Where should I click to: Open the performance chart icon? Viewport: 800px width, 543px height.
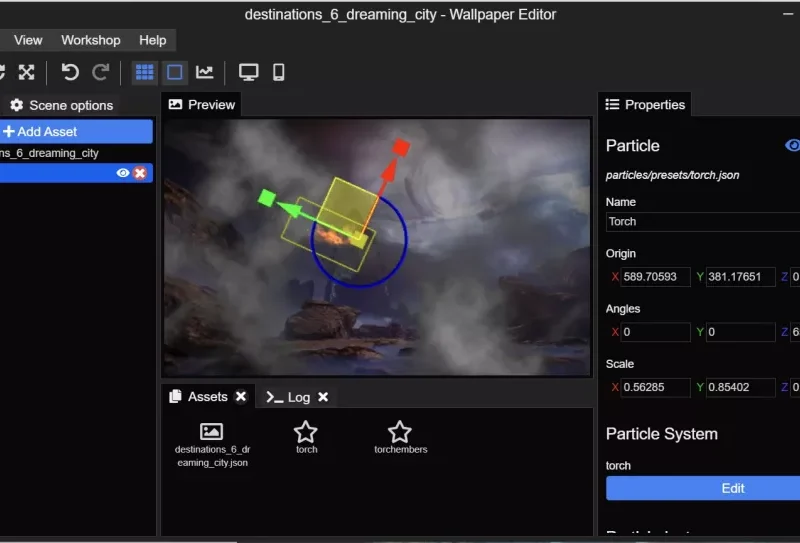205,72
